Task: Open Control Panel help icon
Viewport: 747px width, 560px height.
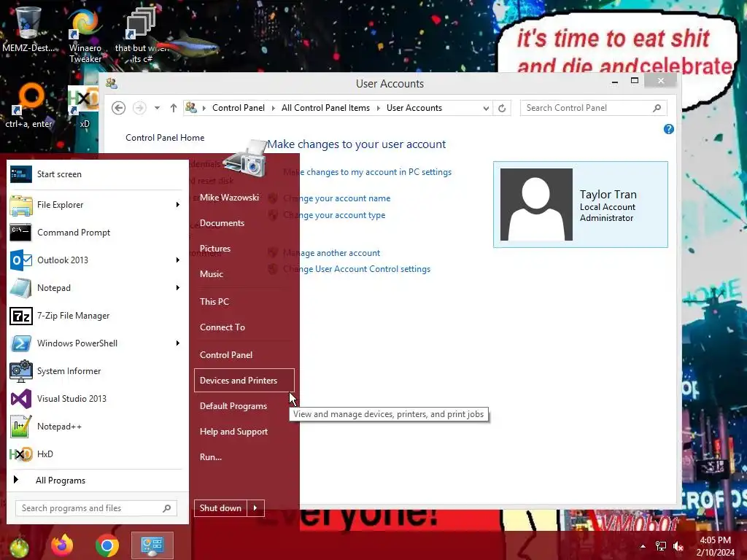Action: pos(669,129)
